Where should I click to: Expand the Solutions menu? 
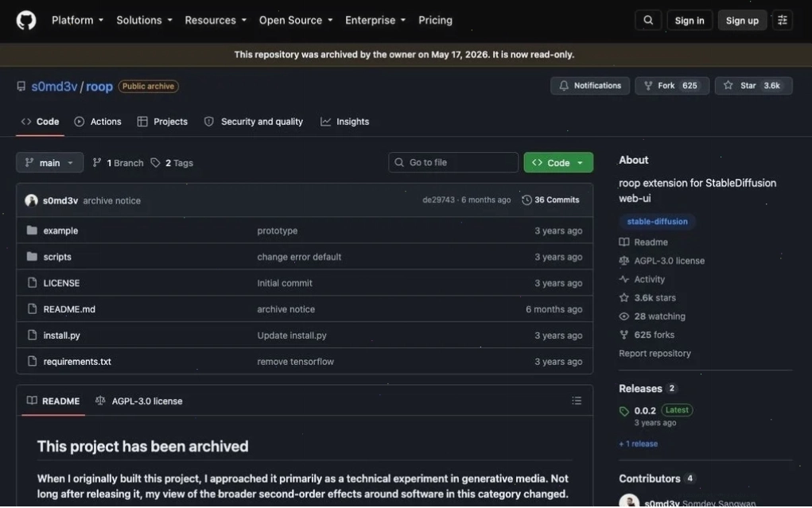click(144, 20)
